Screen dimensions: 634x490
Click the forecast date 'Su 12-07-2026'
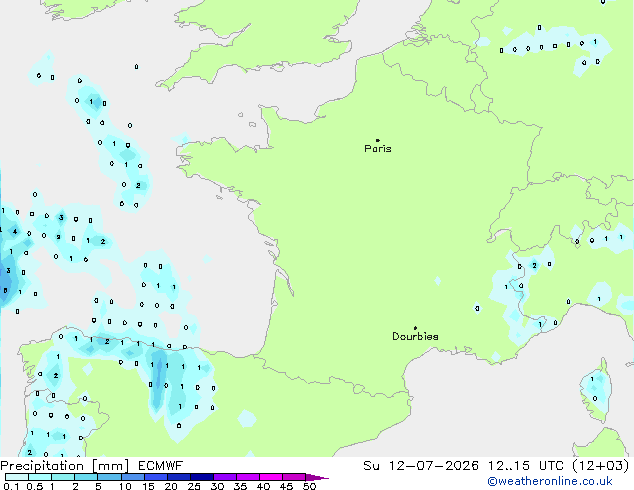pos(421,466)
